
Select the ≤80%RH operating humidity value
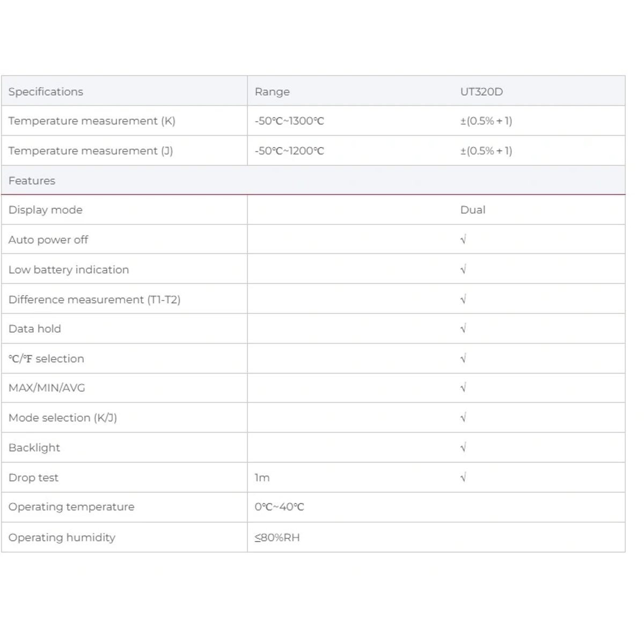[277, 537]
